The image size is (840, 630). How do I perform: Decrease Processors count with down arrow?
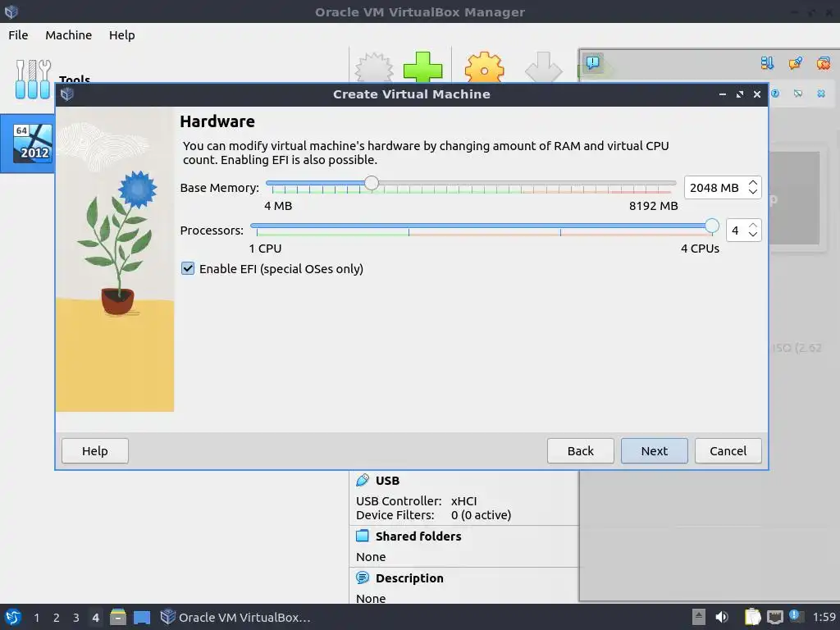[x=753, y=235]
